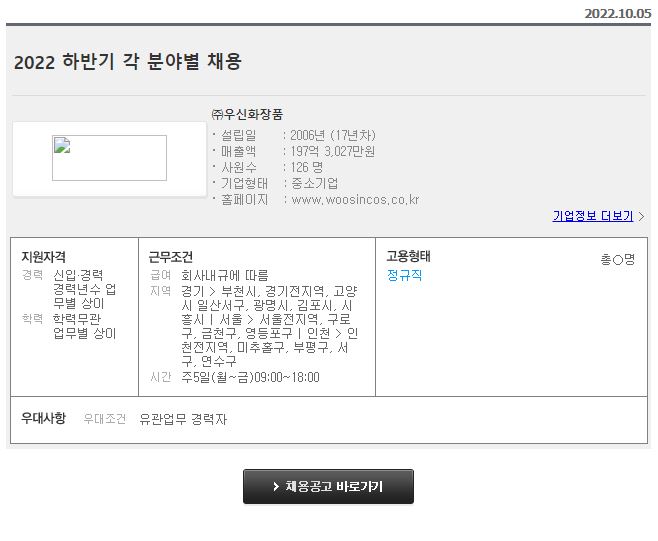Click the 급여 value 회사내규에 따름

point(225,275)
